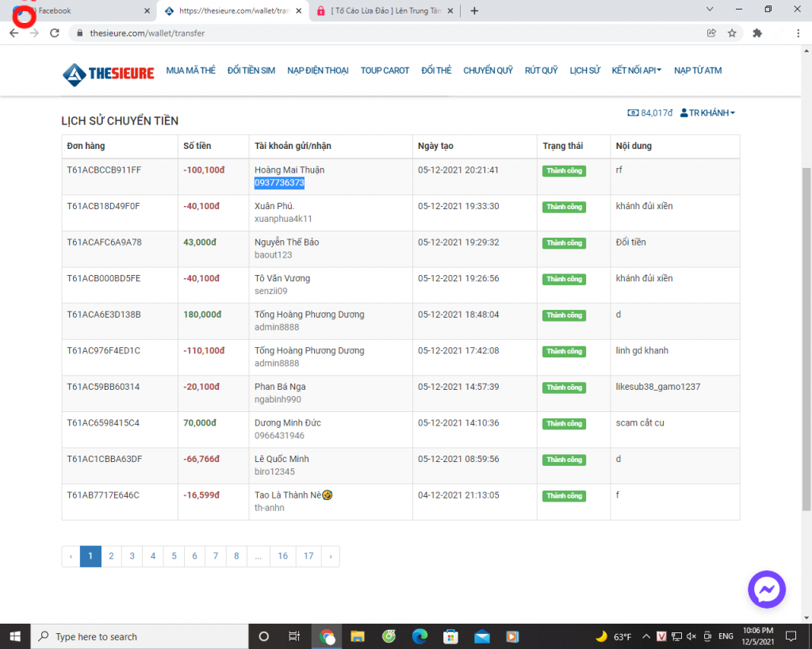The height and width of the screenshot is (649, 812).
Task: Click the Thesieure logo
Action: (108, 74)
